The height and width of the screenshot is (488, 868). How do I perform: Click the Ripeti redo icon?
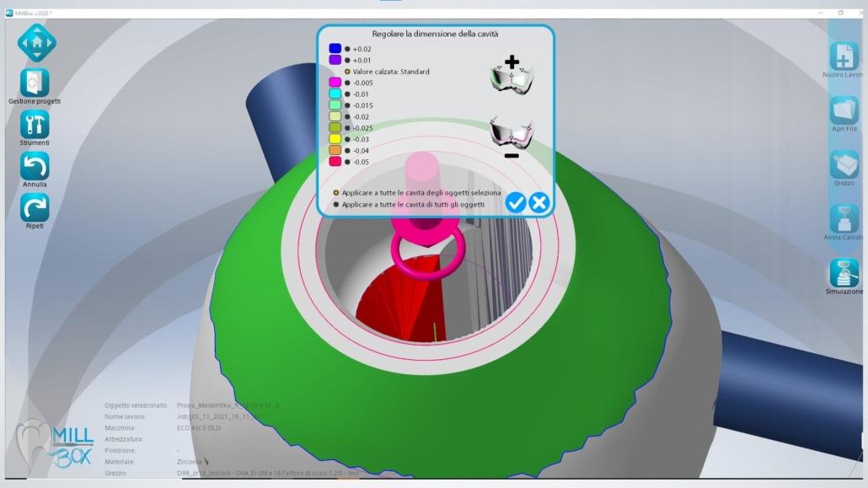35,207
